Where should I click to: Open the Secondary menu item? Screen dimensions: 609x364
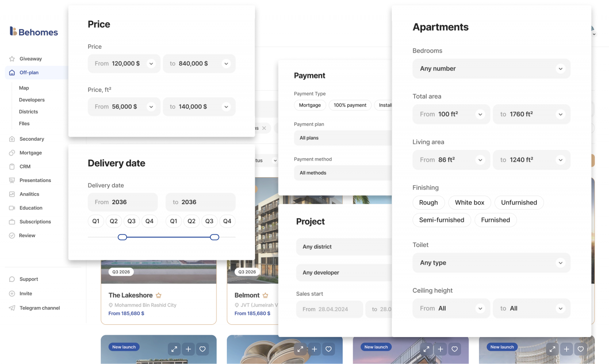(31, 139)
